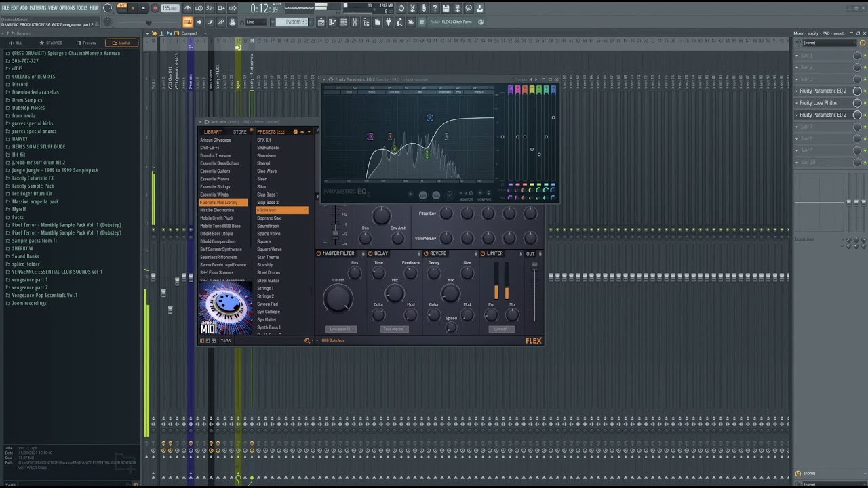Click the TAGS button in FLEX
The image size is (868, 488).
click(x=226, y=340)
